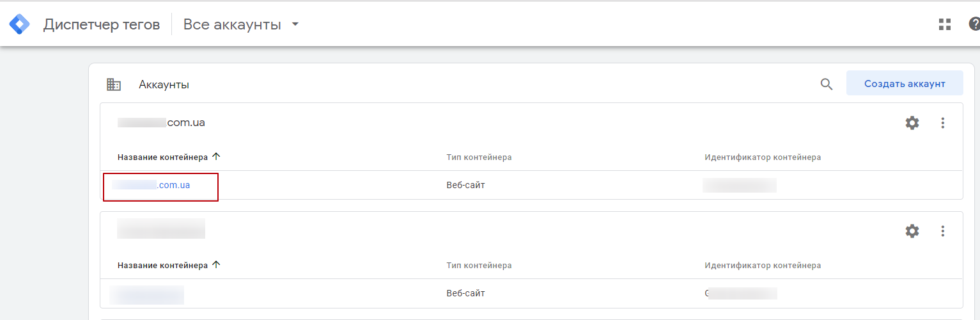Open settings gear for the com.ua account
980x320 pixels.
point(912,123)
